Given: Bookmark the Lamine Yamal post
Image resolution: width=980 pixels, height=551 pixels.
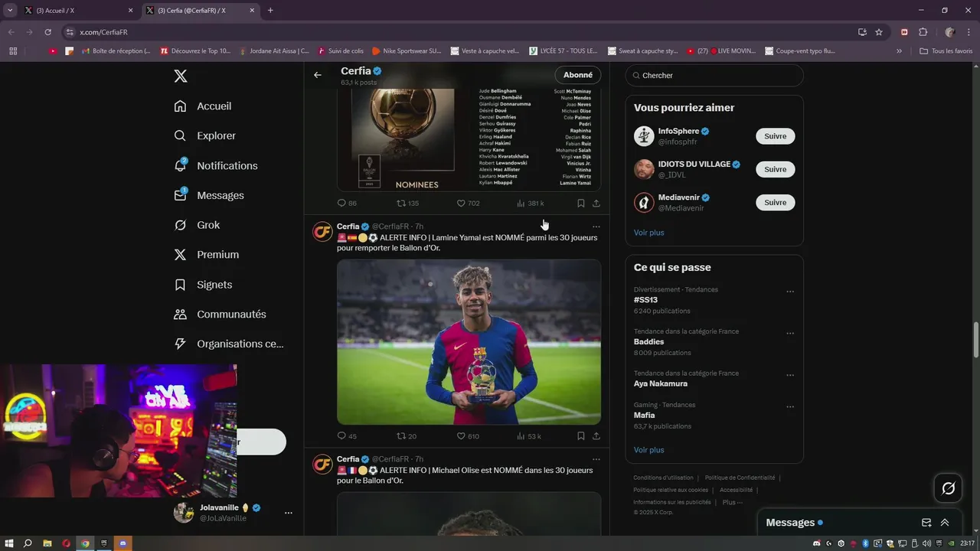Looking at the screenshot, I should pos(580,436).
